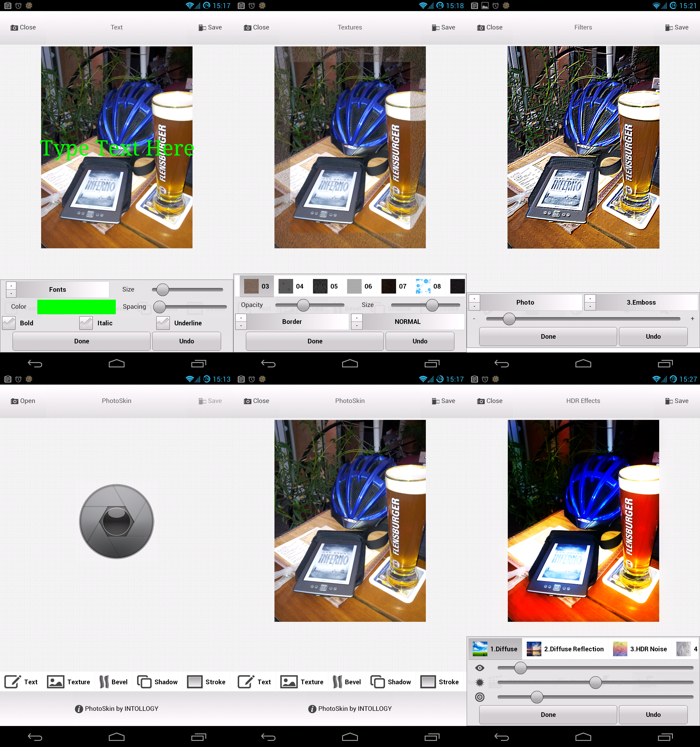Click the texture Size slider handle

coord(432,305)
